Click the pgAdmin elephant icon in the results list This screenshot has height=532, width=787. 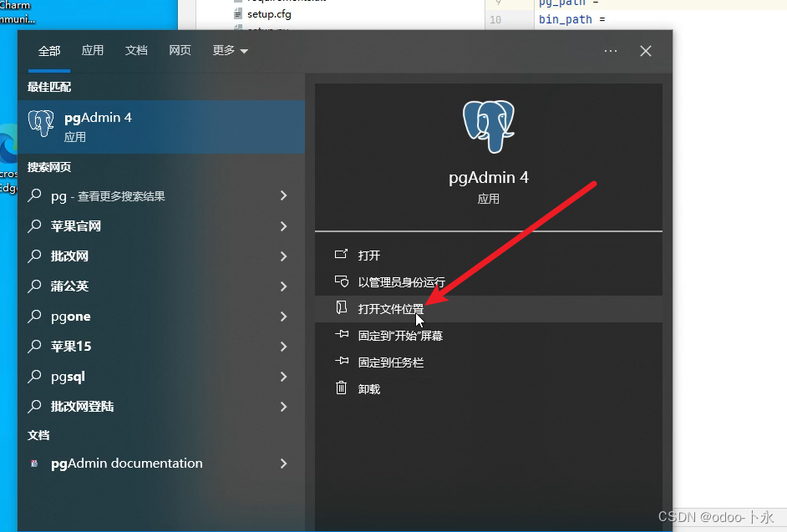tap(41, 123)
